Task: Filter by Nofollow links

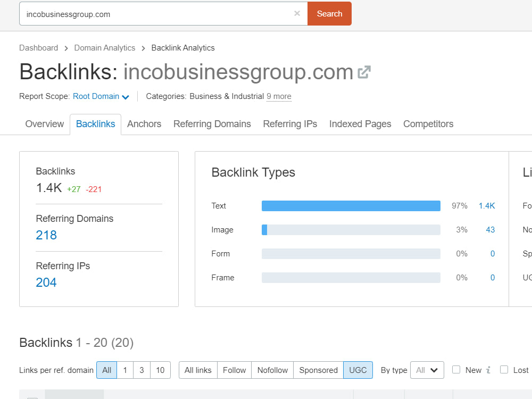Action: coord(272,370)
